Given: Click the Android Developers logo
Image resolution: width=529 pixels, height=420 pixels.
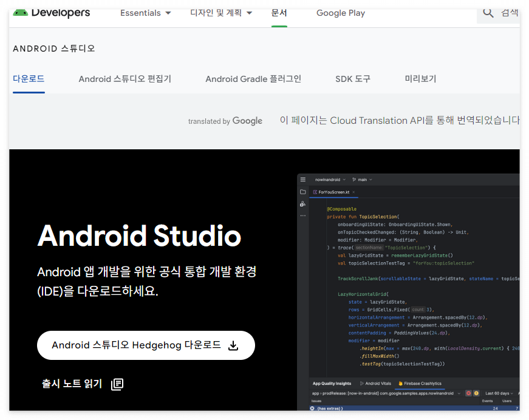Looking at the screenshot, I should (x=51, y=13).
